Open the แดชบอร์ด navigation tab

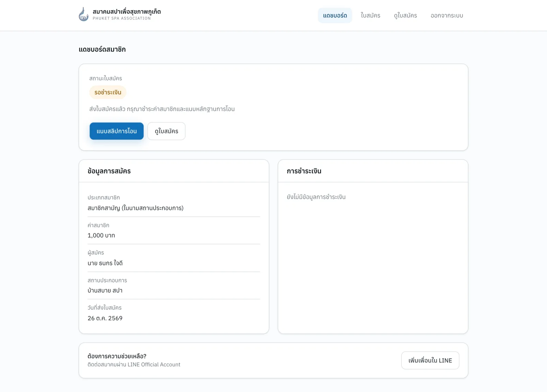point(335,15)
